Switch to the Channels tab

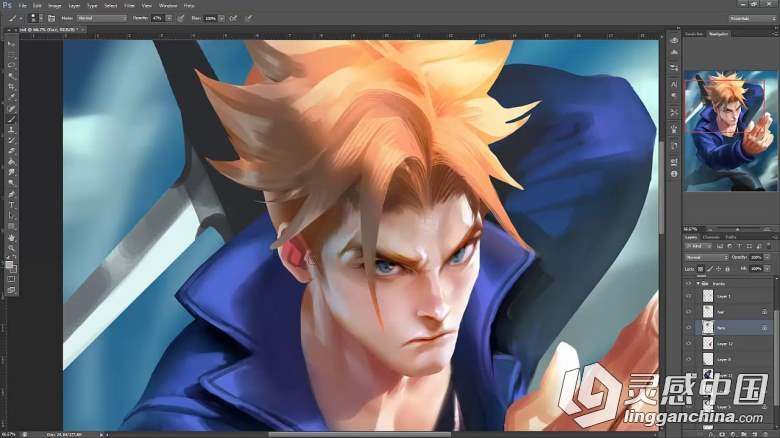[711, 237]
